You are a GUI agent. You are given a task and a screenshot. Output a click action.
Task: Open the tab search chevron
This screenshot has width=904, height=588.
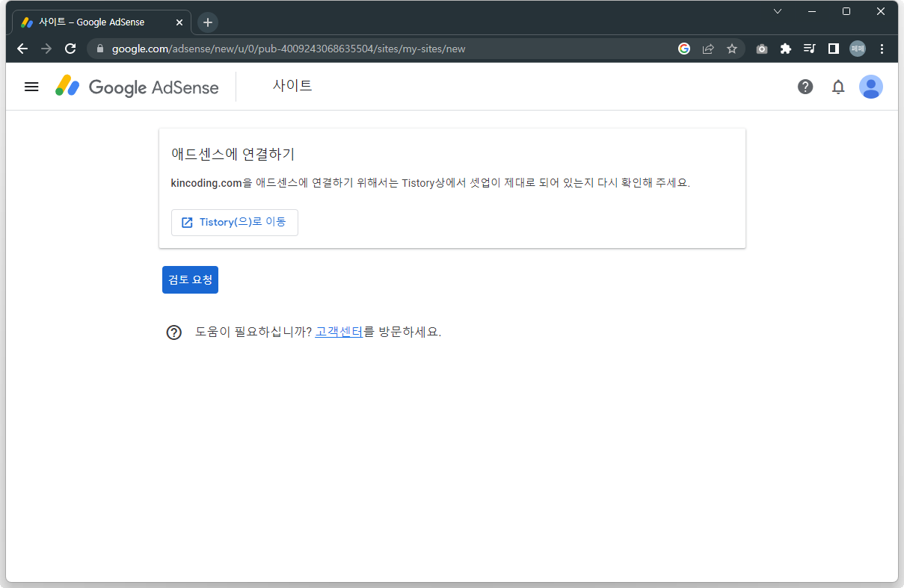778,11
